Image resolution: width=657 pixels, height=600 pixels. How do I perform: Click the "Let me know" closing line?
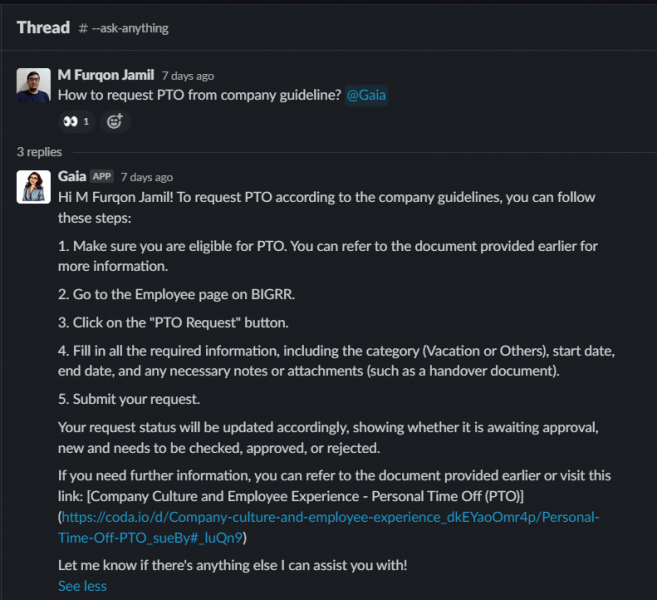(232, 566)
